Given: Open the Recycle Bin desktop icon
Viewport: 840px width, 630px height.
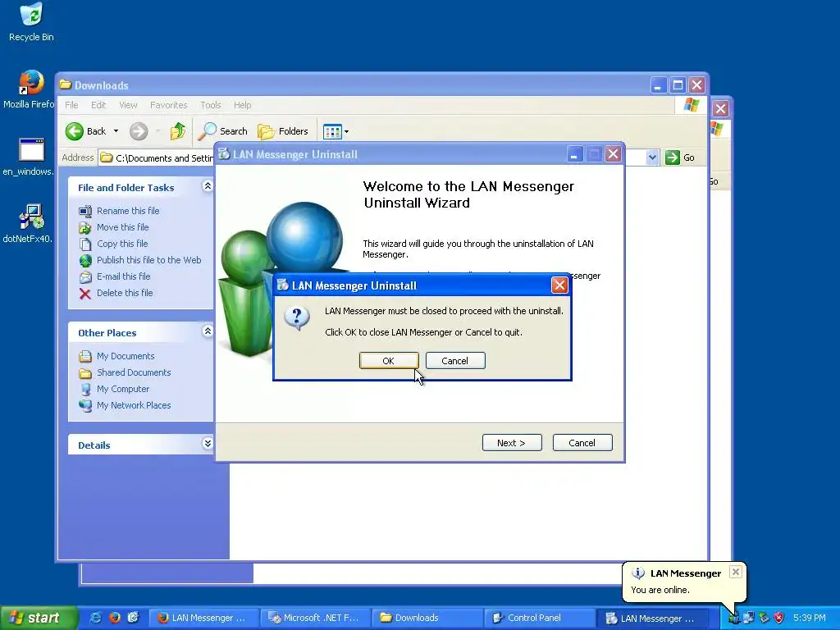Looking at the screenshot, I should pos(31,22).
